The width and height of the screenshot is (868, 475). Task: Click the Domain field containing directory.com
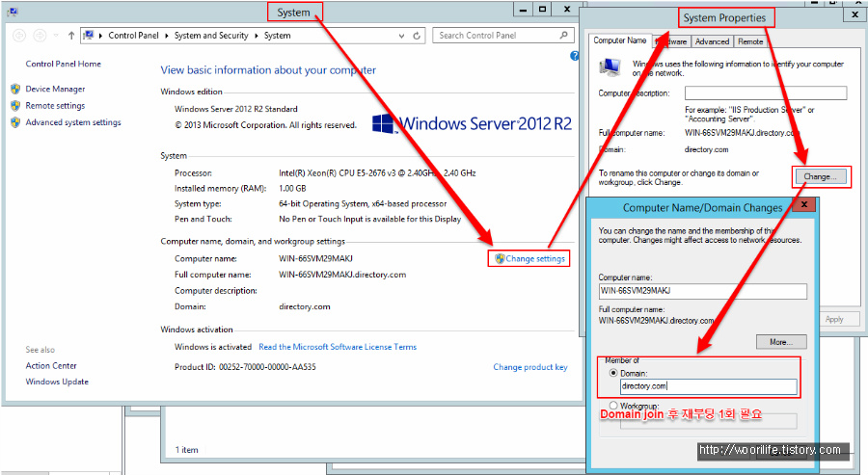pyautogui.click(x=709, y=386)
